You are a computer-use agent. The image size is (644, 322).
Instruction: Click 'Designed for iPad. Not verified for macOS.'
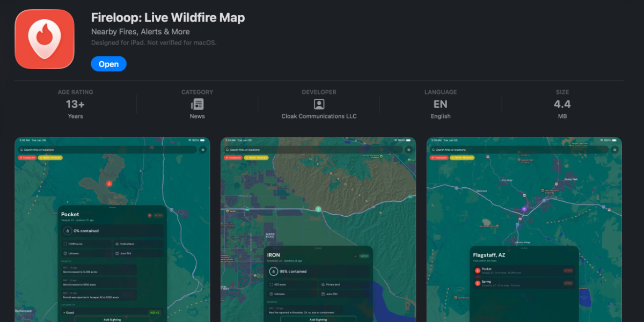[x=154, y=42]
